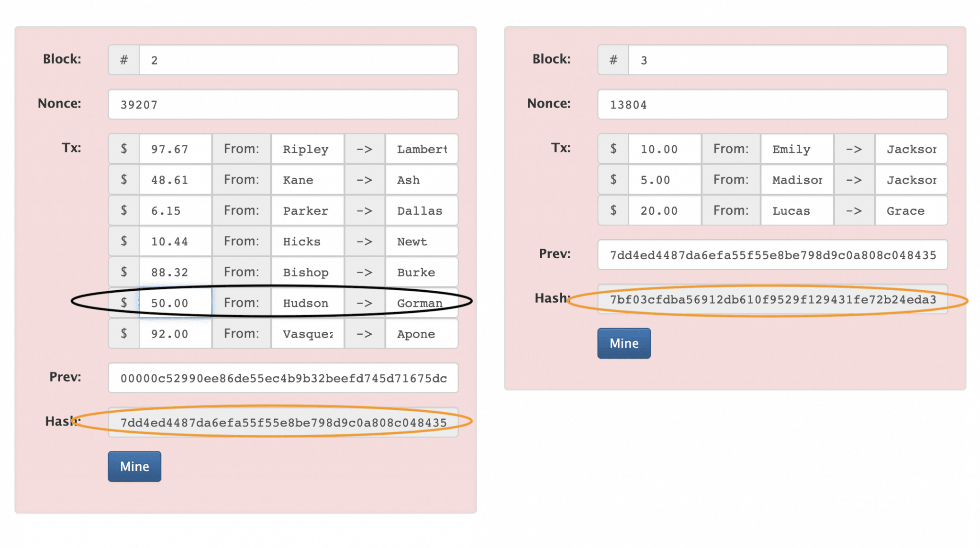Click Block 2 number input field
This screenshot has height=548, width=980.
298,60
